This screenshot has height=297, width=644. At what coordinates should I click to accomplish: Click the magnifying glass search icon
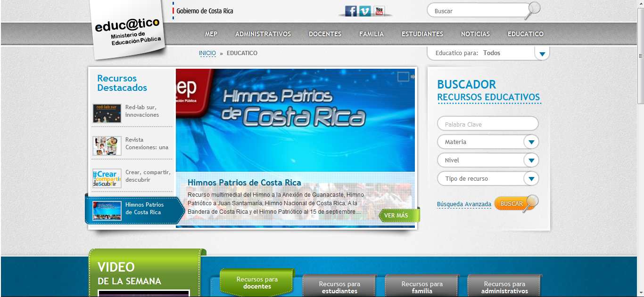point(534,9)
